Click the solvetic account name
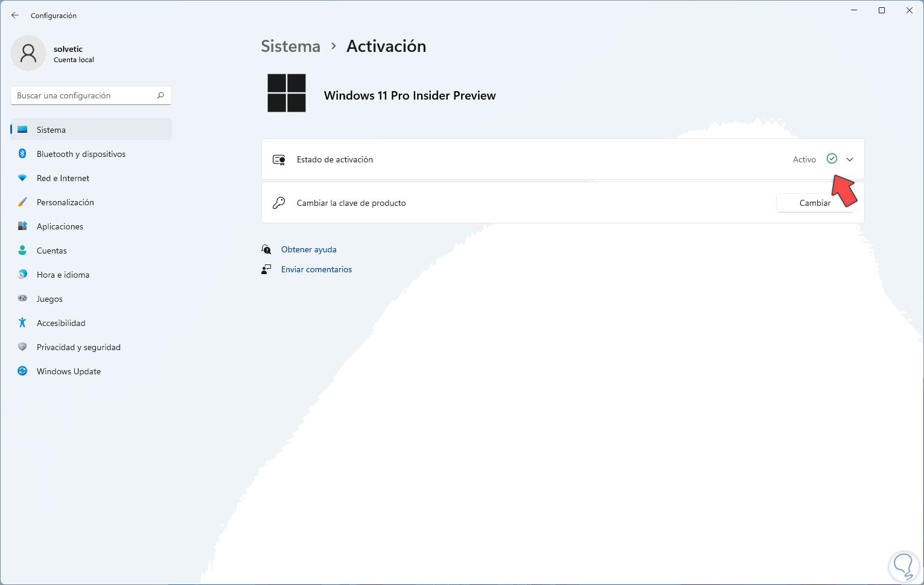 pos(68,49)
